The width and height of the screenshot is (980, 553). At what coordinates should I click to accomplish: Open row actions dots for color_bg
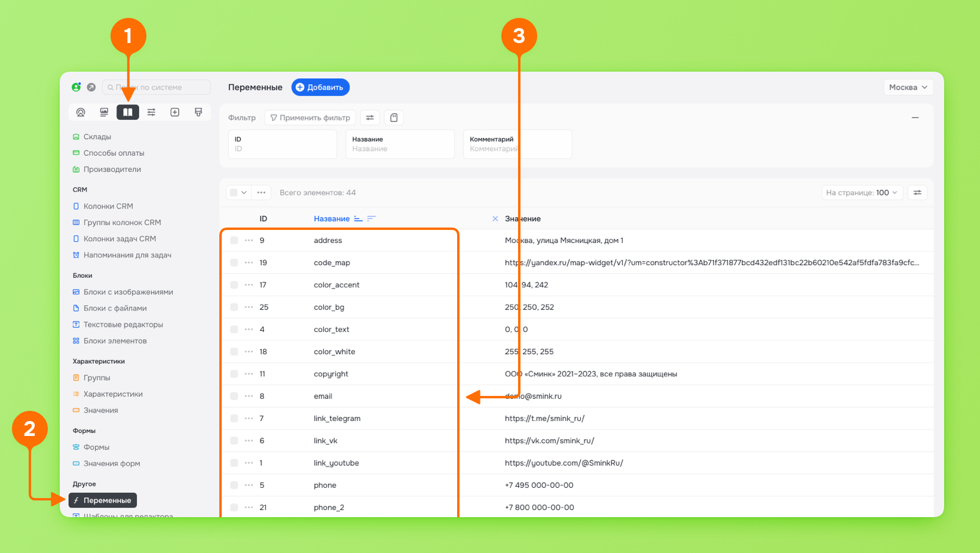pos(249,307)
